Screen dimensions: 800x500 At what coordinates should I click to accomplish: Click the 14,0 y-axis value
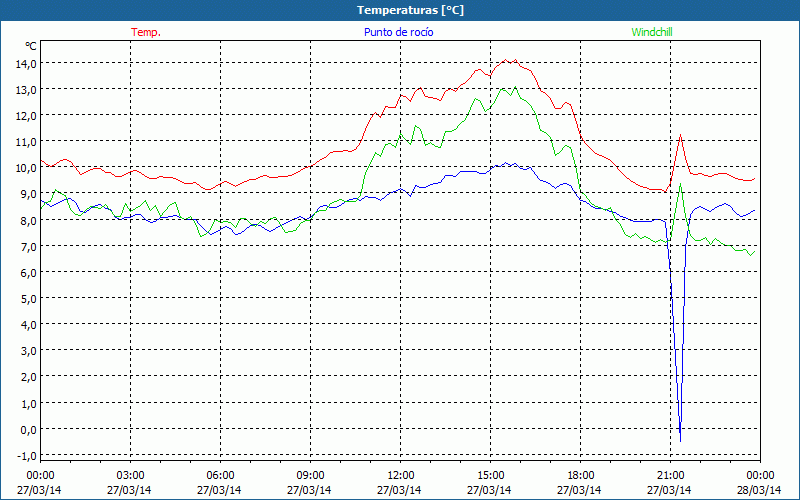point(27,64)
